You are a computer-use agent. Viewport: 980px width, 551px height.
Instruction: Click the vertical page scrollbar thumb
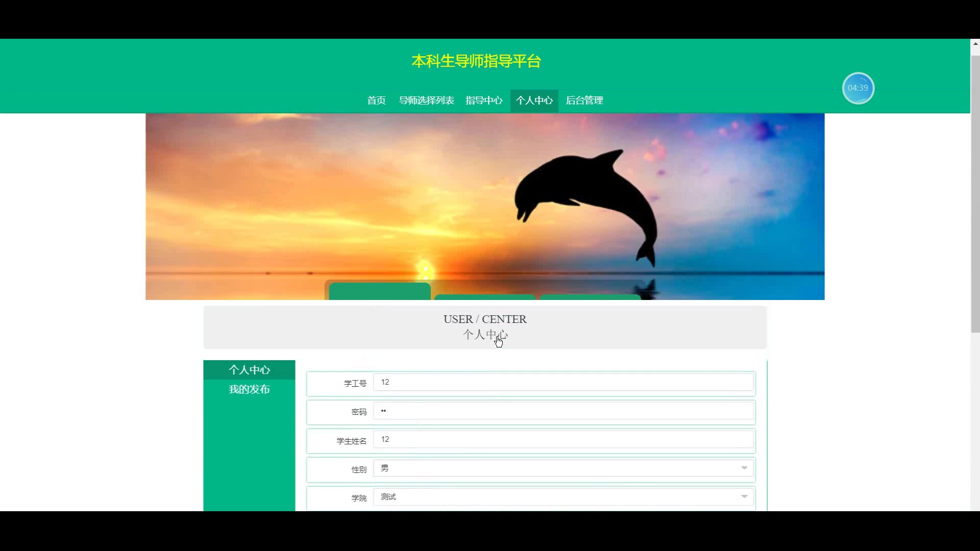click(x=975, y=194)
